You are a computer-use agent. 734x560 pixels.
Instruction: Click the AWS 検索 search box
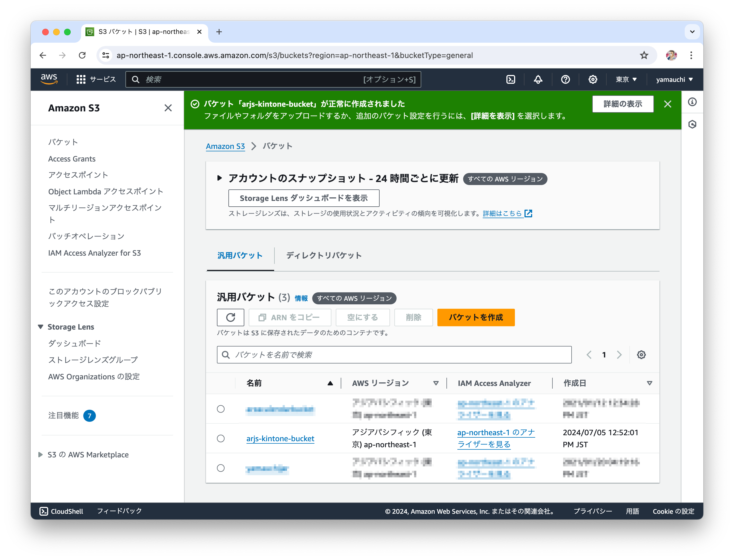pyautogui.click(x=273, y=79)
